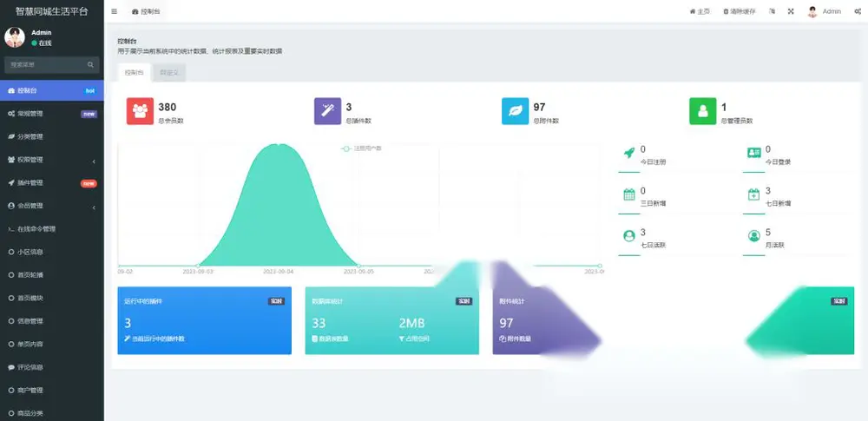
Task: Open the Admin user dropdown in header
Action: 825,11
